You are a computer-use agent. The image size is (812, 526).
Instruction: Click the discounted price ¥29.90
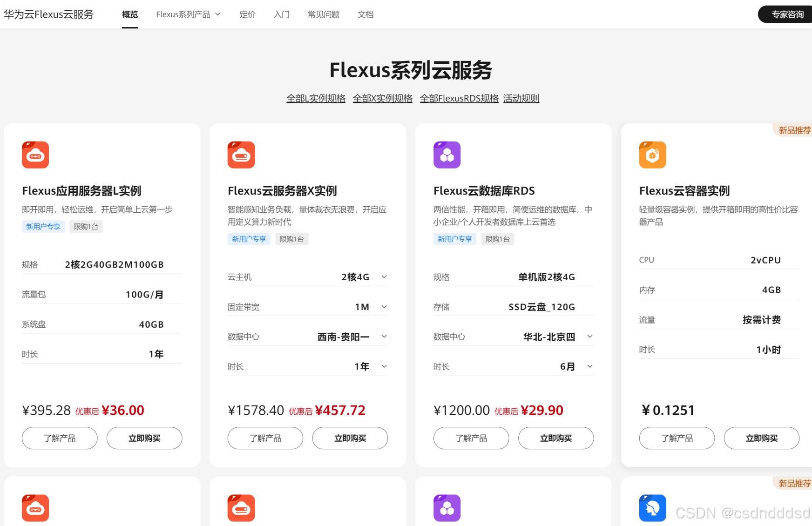542,410
